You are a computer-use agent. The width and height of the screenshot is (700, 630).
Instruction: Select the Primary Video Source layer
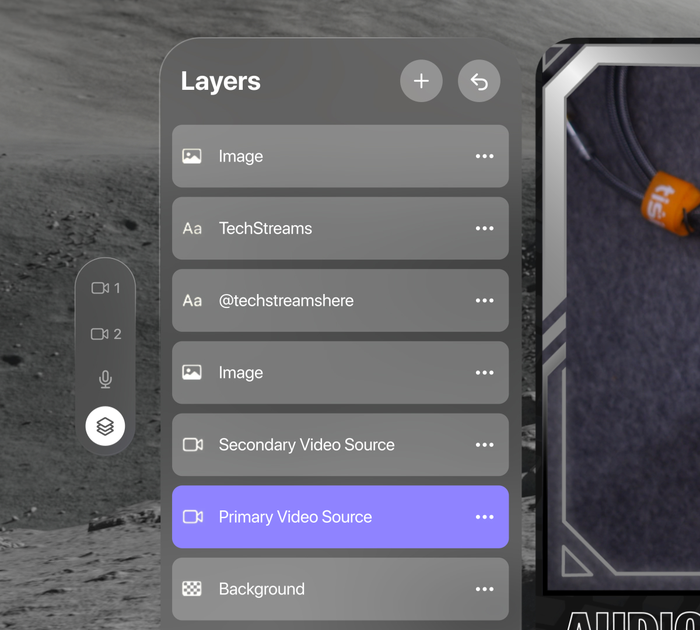point(340,517)
